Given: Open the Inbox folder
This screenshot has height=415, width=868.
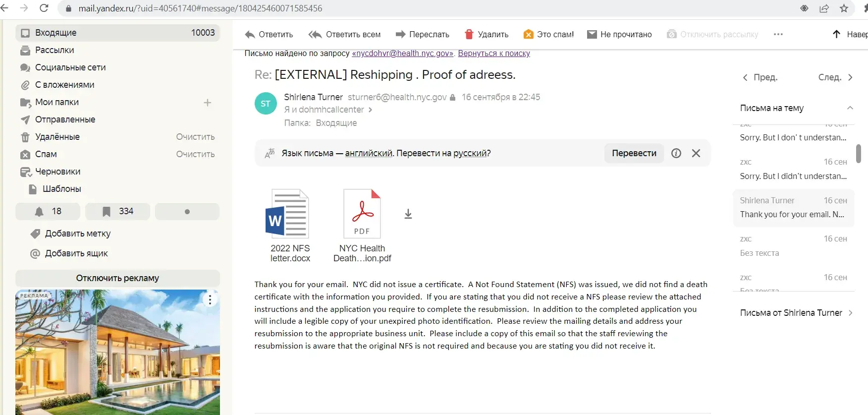Looking at the screenshot, I should (56, 33).
